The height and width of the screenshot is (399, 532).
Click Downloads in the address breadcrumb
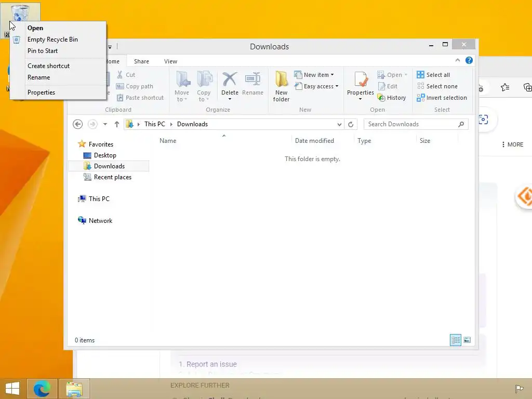tap(192, 124)
